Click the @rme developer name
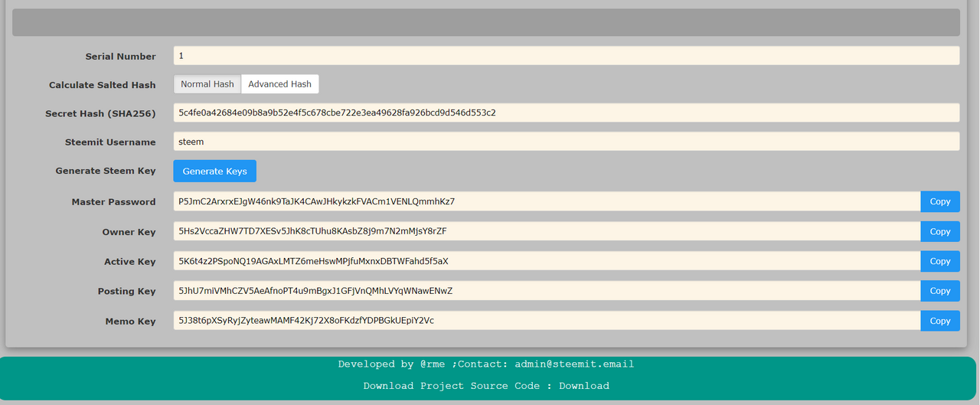The width and height of the screenshot is (980, 405). click(x=433, y=364)
